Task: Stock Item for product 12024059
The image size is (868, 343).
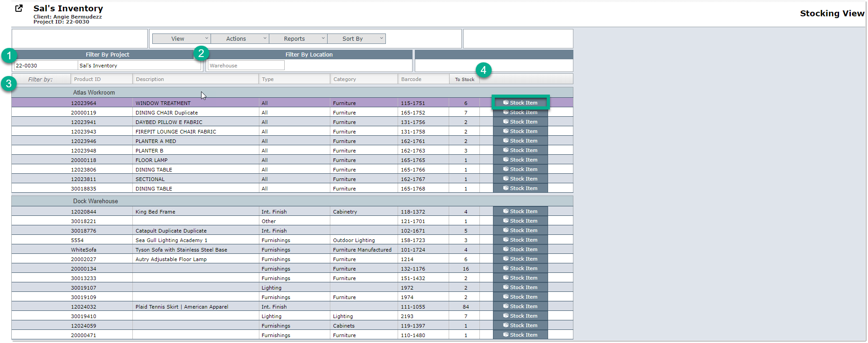Action: tap(521, 325)
